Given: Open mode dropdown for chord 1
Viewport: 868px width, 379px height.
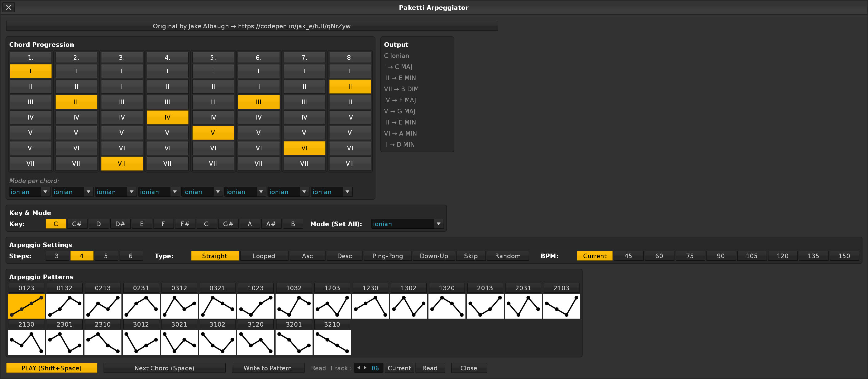Looking at the screenshot, I should click(x=30, y=192).
